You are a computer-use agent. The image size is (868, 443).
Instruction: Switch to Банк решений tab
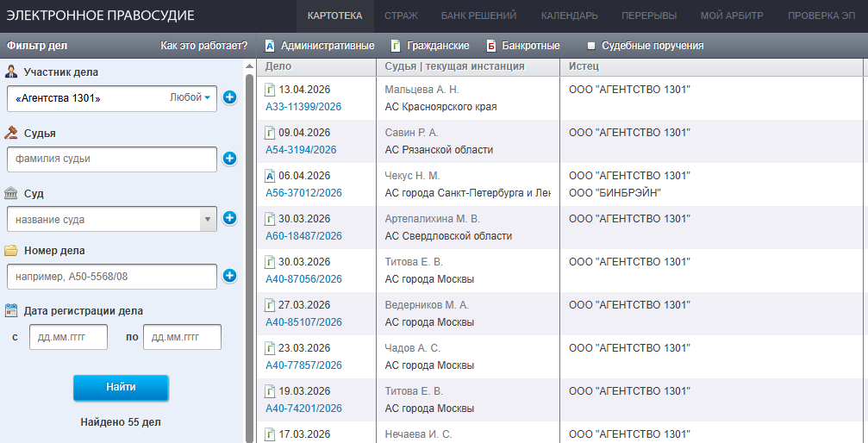pyautogui.click(x=479, y=16)
